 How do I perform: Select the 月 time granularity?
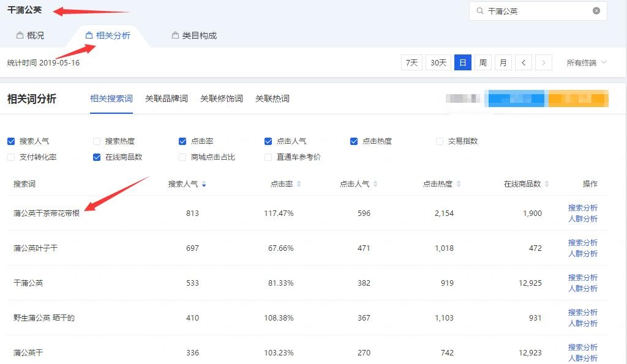[x=503, y=62]
